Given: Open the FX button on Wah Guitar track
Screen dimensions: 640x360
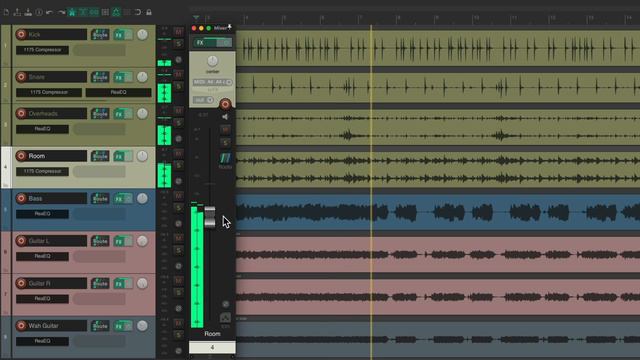Looking at the screenshot, I should 119,326.
